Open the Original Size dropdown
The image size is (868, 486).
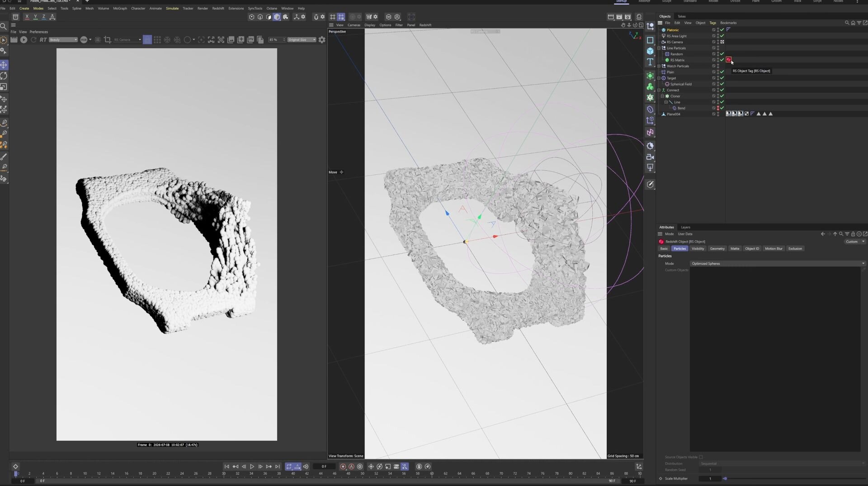point(302,40)
